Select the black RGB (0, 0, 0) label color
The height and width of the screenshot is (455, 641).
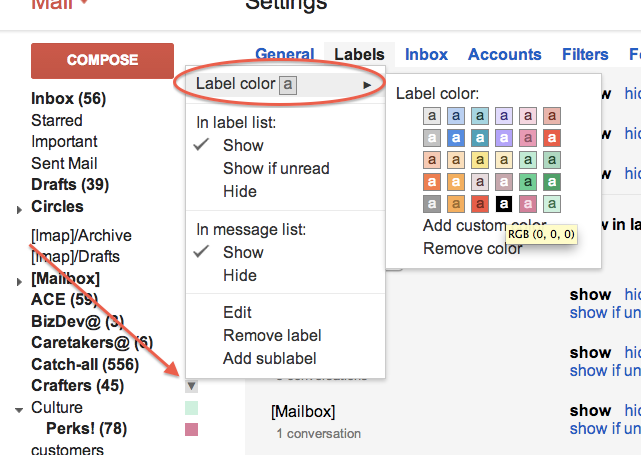coord(504,204)
